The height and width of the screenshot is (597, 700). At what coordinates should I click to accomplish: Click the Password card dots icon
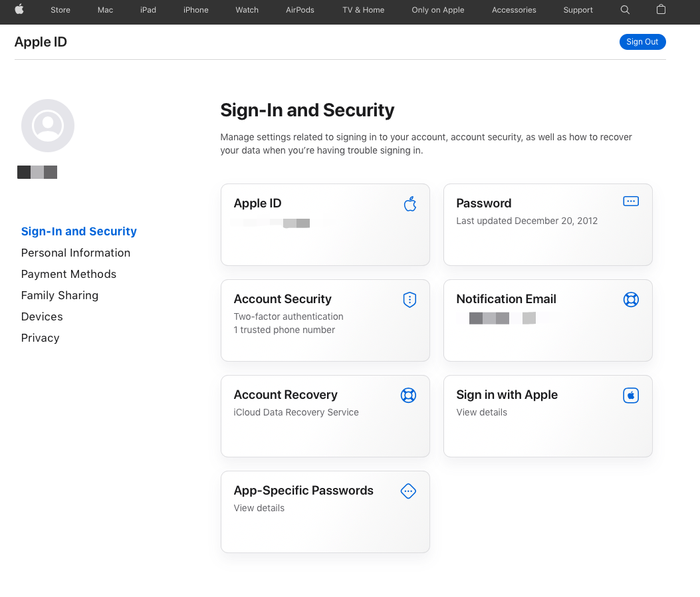(631, 201)
